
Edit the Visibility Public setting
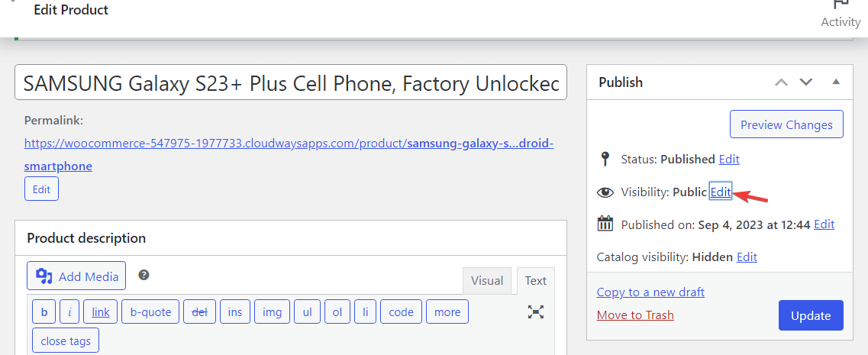click(721, 192)
